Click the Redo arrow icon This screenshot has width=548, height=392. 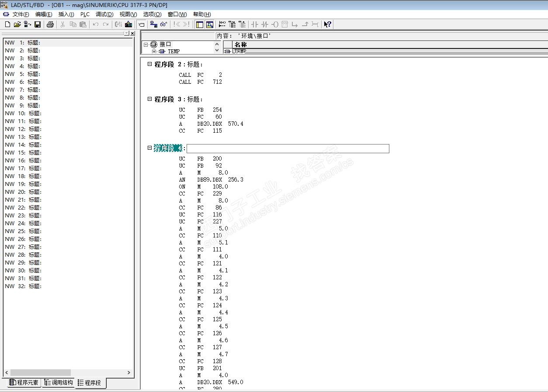105,24
